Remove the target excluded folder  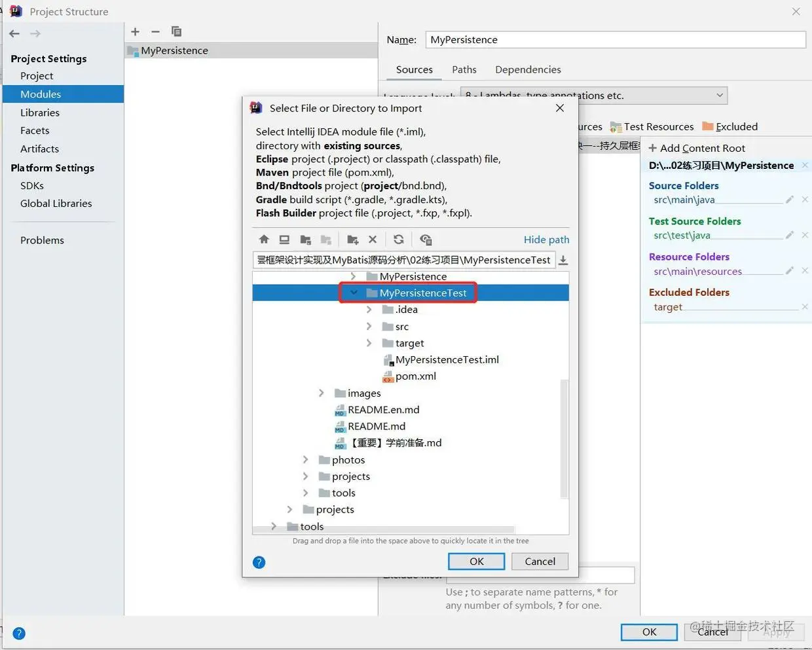(805, 306)
